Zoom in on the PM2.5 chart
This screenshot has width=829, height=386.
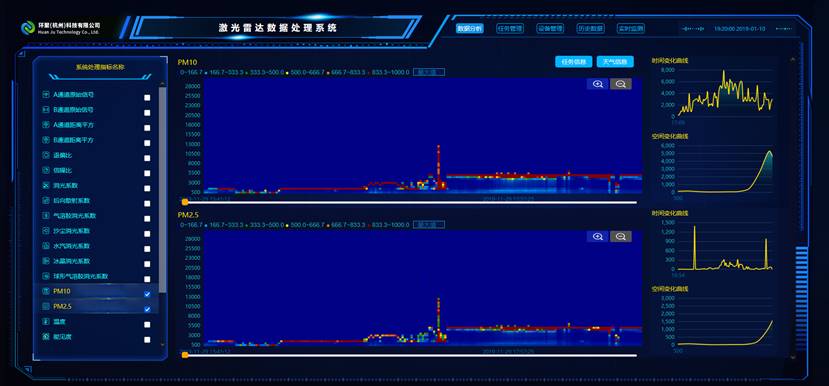click(597, 236)
